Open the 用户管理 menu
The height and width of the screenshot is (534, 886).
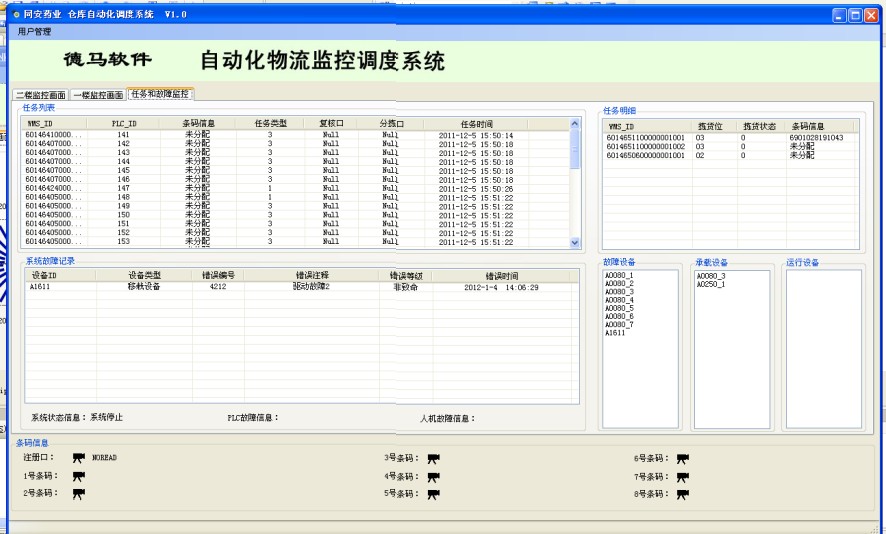pyautogui.click(x=34, y=32)
